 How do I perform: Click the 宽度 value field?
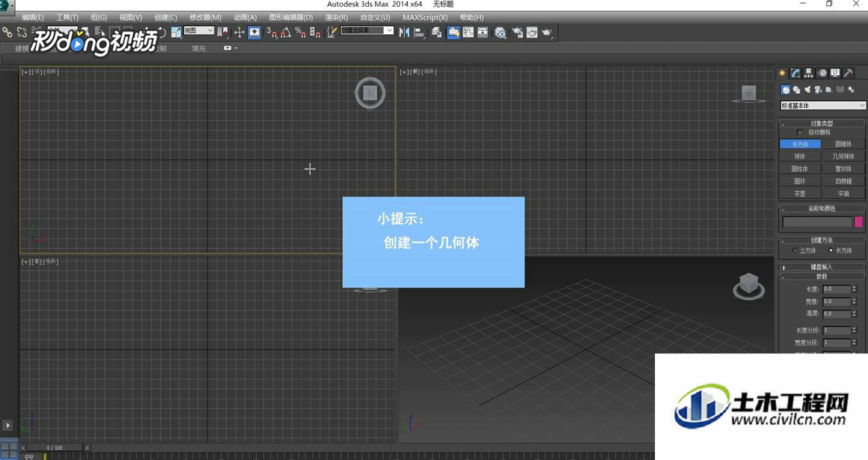pos(836,302)
